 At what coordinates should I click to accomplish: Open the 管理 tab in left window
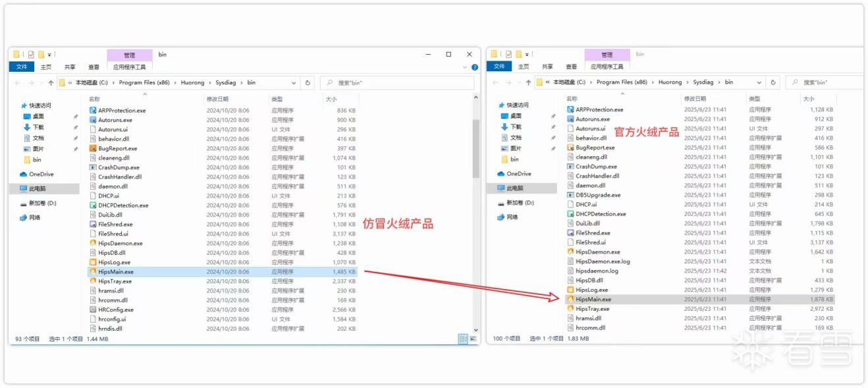[129, 55]
